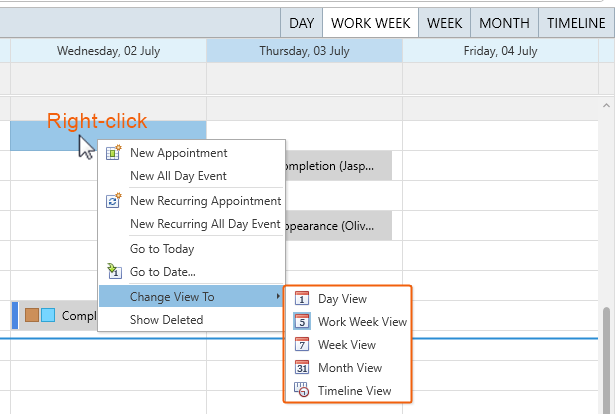
Task: Click the orange label swatch on appointment
Action: tap(32, 315)
